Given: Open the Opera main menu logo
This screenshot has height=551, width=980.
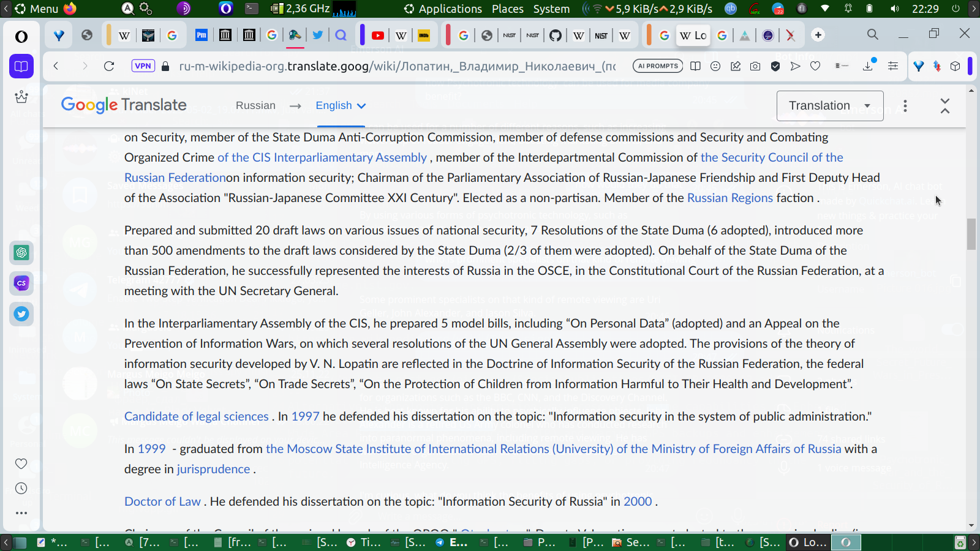Looking at the screenshot, I should [21, 36].
